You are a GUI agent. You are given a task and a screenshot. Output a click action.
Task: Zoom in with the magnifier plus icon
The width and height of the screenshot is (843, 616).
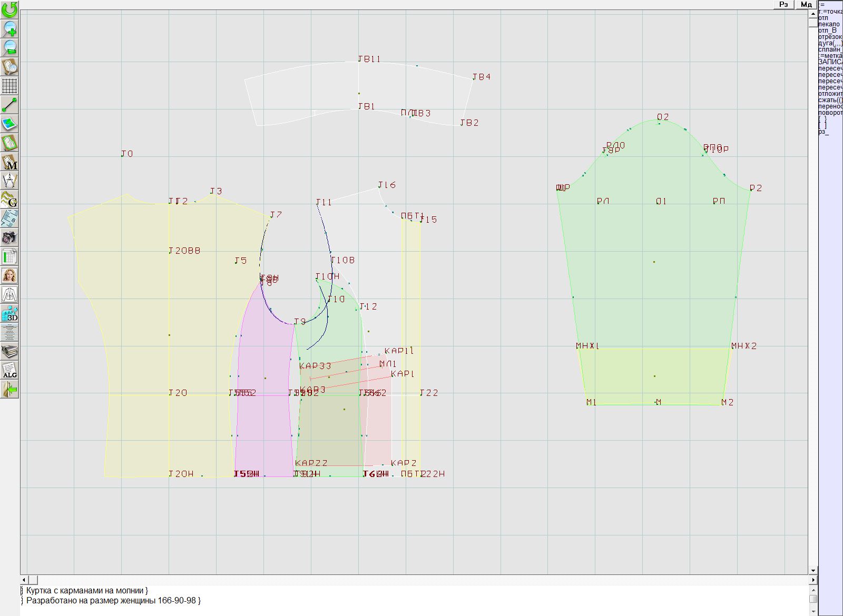[x=9, y=29]
